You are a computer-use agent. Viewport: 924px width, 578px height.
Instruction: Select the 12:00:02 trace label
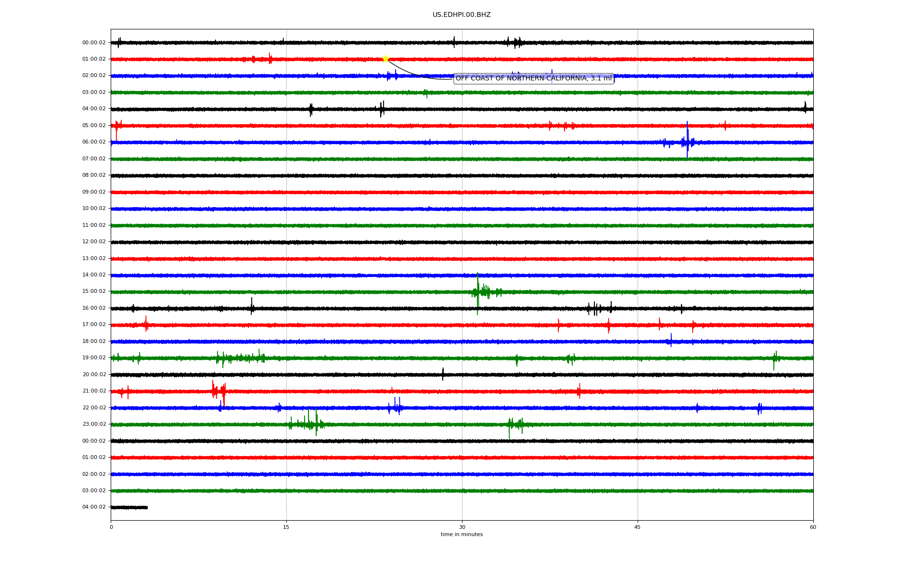tap(94, 242)
